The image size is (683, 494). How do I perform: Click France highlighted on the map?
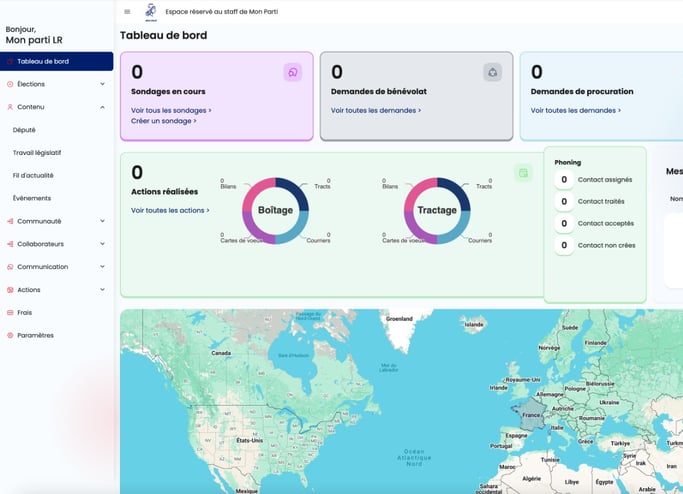(531, 414)
